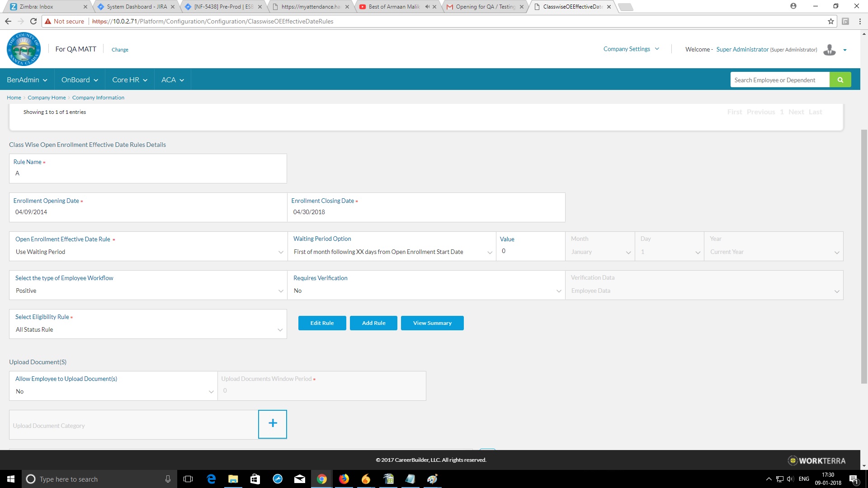Open Windows Task View icon
The image size is (868, 488).
[188, 479]
